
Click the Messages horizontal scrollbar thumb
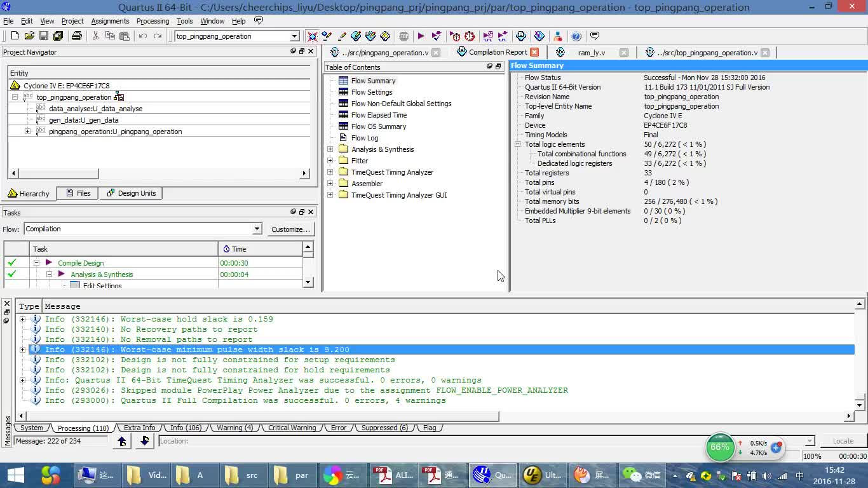point(262,416)
